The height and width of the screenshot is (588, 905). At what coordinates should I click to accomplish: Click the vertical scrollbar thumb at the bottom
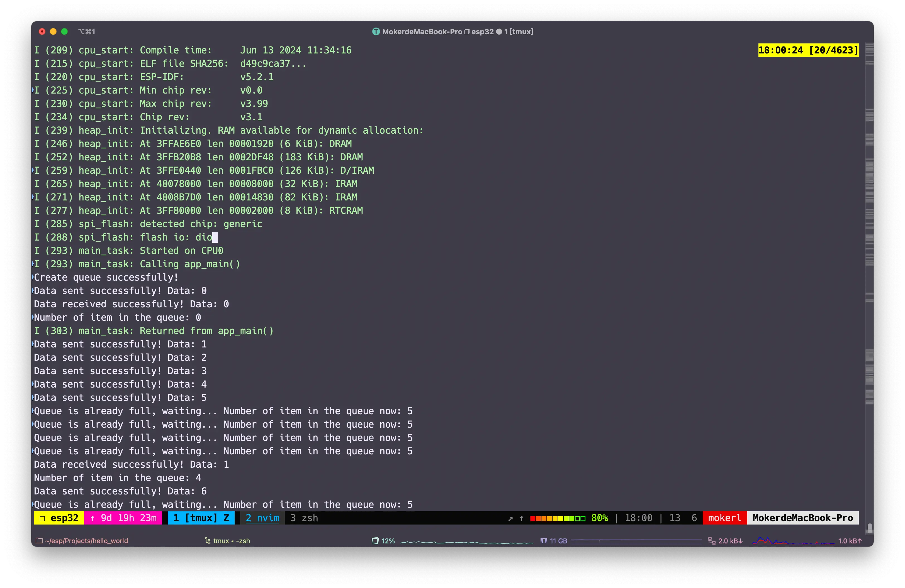(x=869, y=528)
